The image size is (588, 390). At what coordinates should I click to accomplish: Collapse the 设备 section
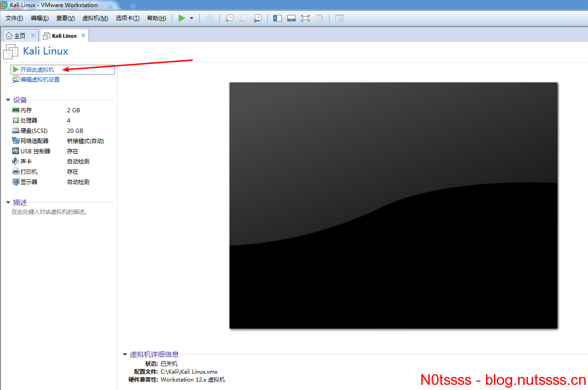coord(8,100)
